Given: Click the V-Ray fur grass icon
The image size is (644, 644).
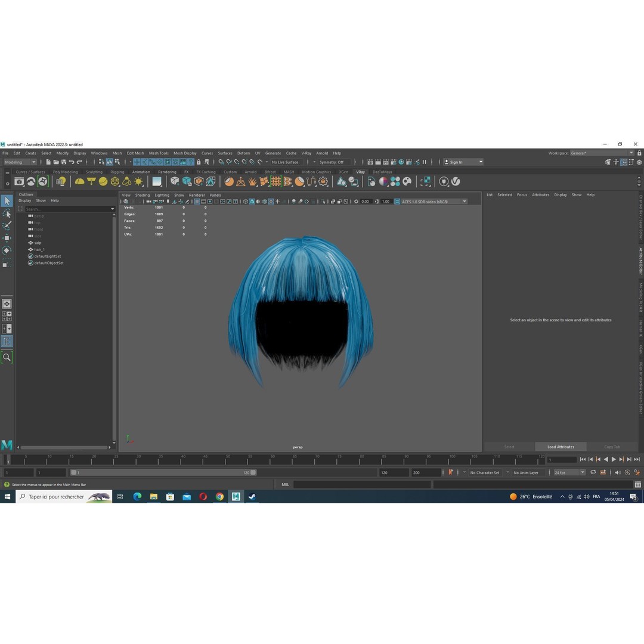Looking at the screenshot, I should click(253, 181).
